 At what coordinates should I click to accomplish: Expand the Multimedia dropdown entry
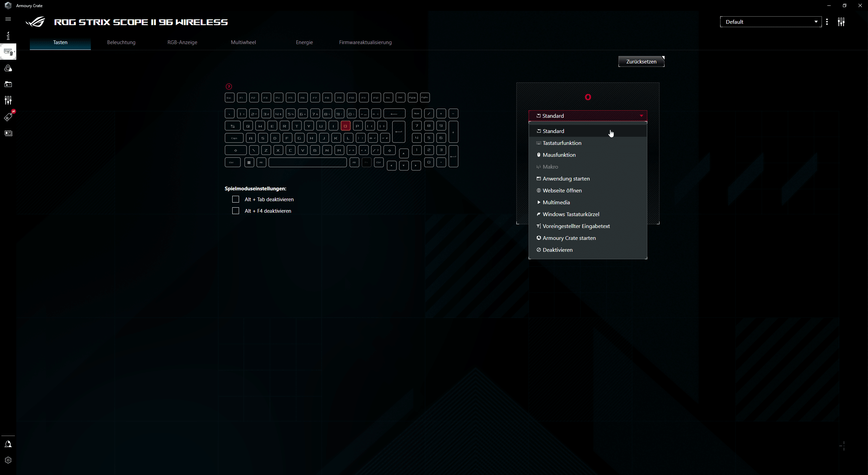tap(556, 202)
